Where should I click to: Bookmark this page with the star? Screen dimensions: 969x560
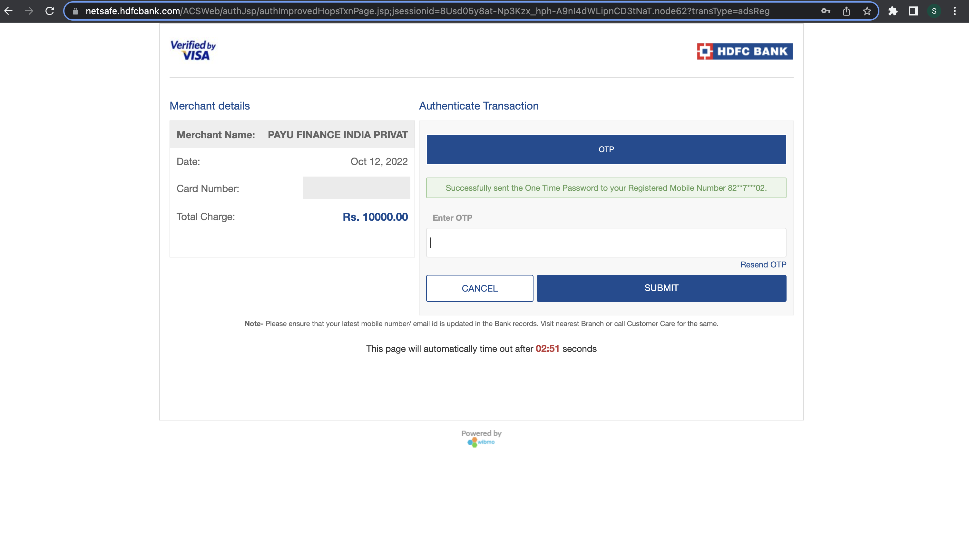point(867,11)
